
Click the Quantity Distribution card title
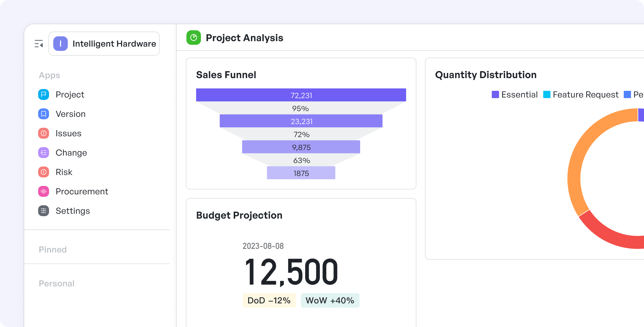486,75
